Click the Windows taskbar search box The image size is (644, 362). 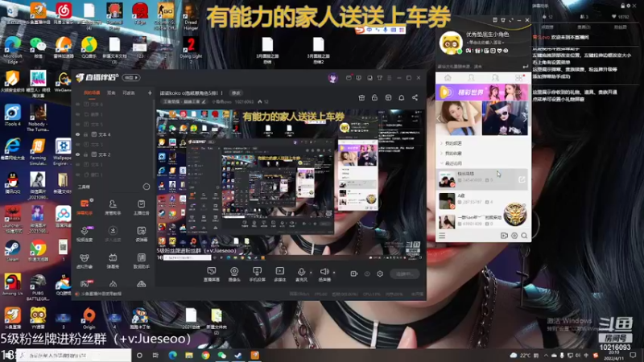74,356
